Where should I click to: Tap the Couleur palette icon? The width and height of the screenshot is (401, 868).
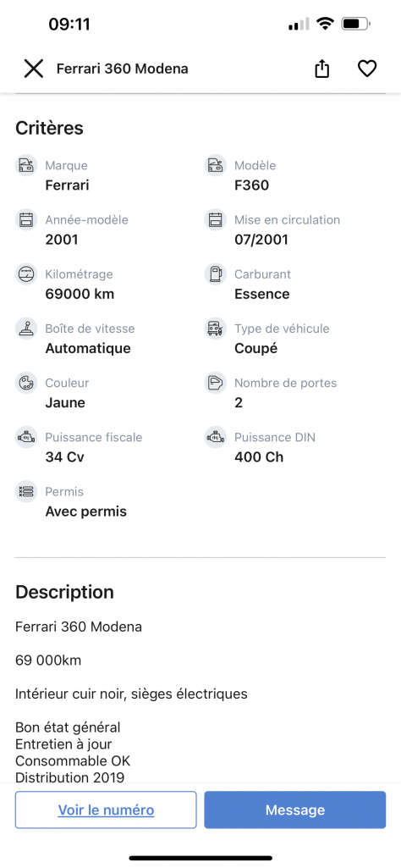coord(26,383)
